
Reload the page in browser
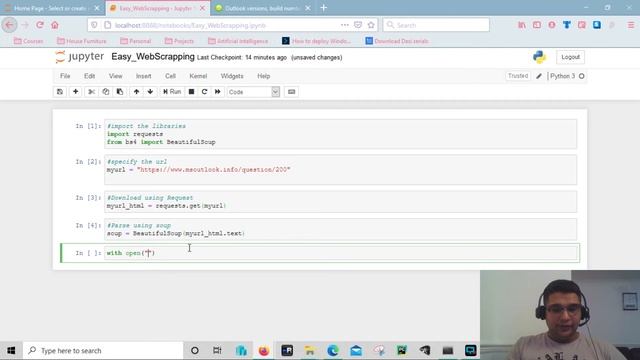(x=40, y=25)
